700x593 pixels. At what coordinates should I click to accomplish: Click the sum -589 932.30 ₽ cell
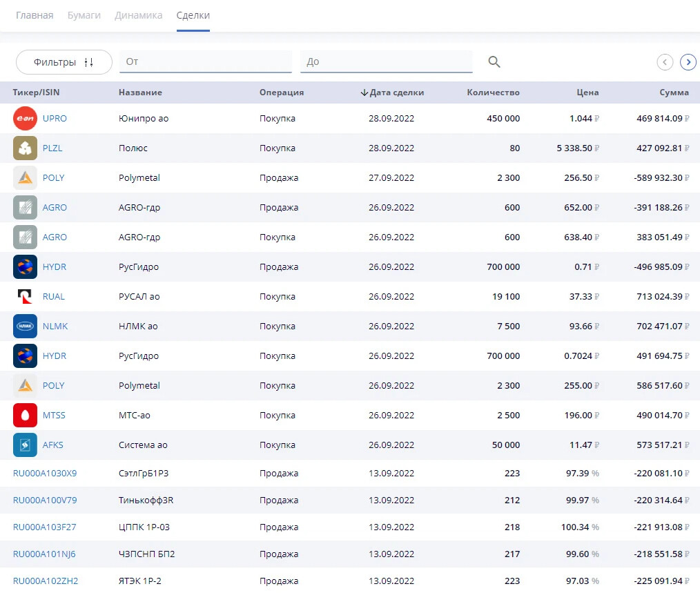coord(661,177)
